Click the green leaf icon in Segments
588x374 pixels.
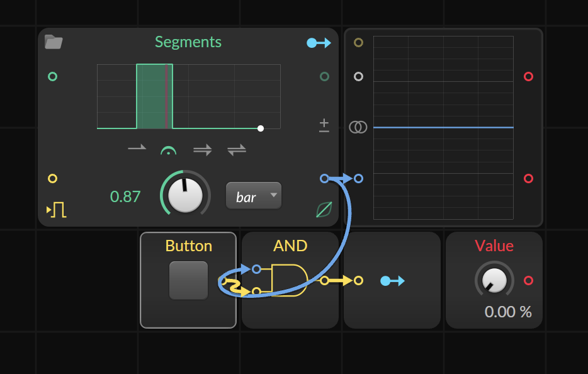324,209
